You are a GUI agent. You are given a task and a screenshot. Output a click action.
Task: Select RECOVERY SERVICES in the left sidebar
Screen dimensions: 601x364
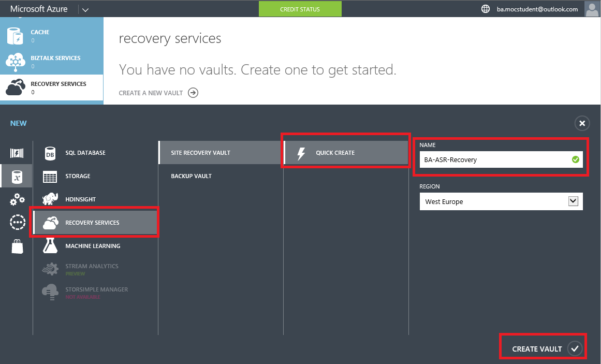click(51, 88)
